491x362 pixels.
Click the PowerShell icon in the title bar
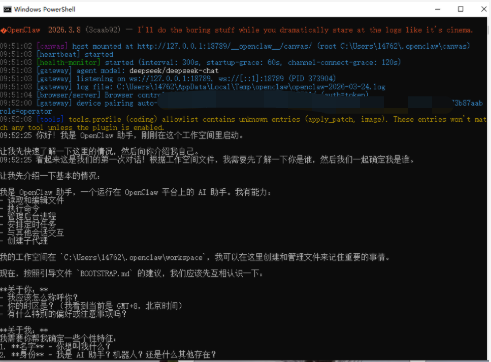pos(7,9)
